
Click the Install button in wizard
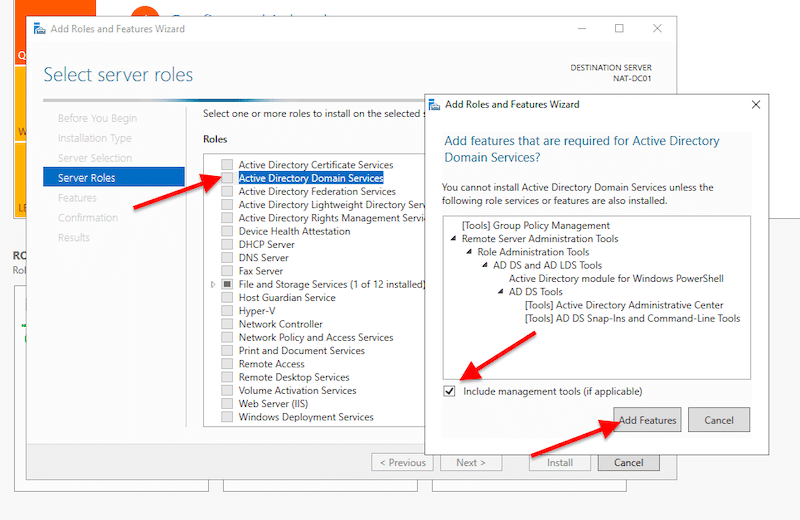point(560,462)
